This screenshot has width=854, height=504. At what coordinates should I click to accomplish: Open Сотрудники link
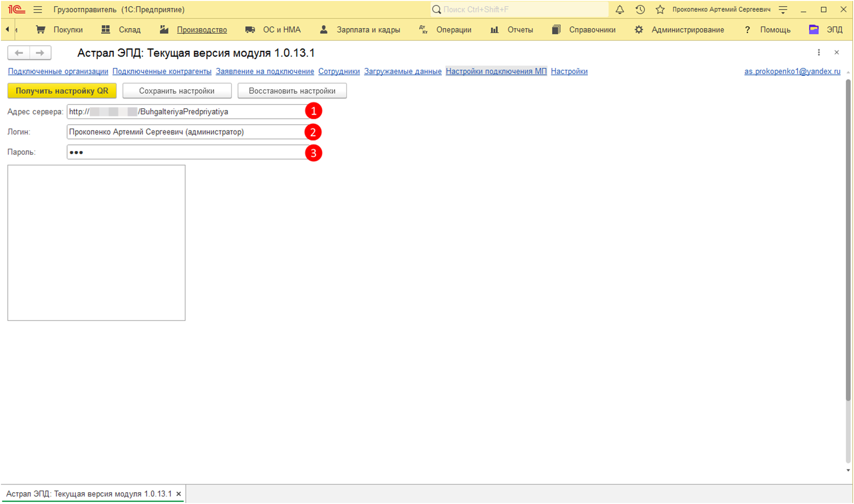click(x=339, y=71)
